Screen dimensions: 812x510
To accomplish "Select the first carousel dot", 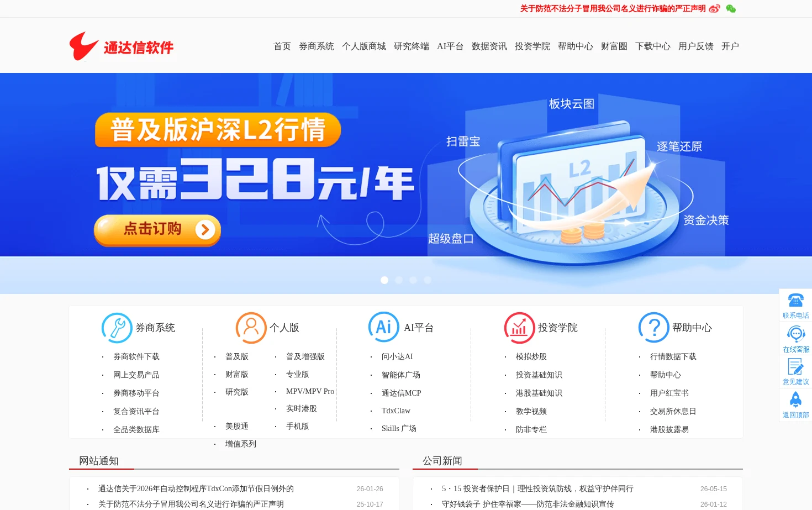I will (384, 280).
